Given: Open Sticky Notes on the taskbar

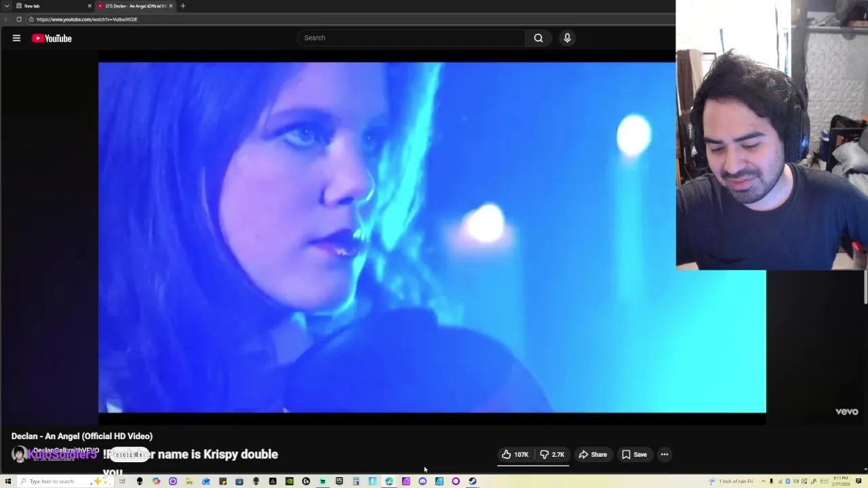Looking at the screenshot, I should tap(223, 481).
